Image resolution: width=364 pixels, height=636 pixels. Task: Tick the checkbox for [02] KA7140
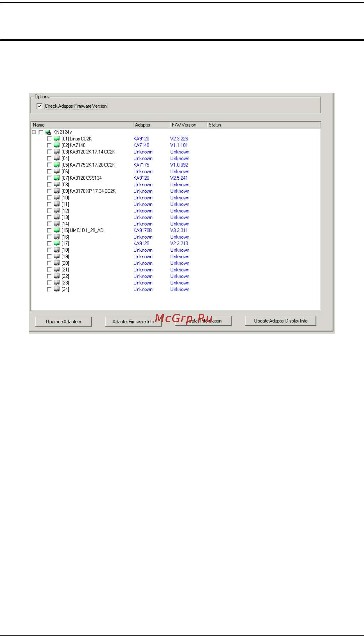tap(49, 145)
